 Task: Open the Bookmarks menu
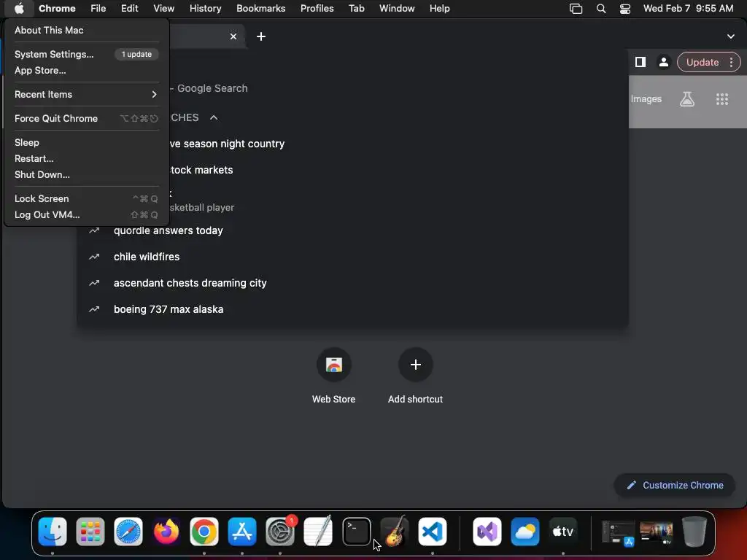tap(260, 9)
